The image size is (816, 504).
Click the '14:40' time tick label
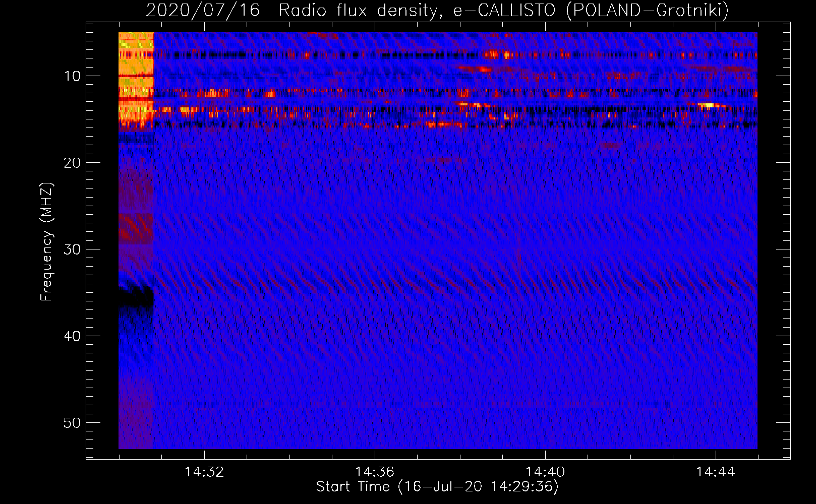pyautogui.click(x=545, y=472)
